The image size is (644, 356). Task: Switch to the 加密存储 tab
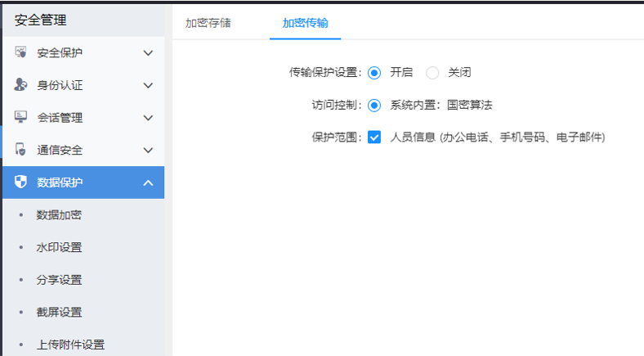point(208,23)
